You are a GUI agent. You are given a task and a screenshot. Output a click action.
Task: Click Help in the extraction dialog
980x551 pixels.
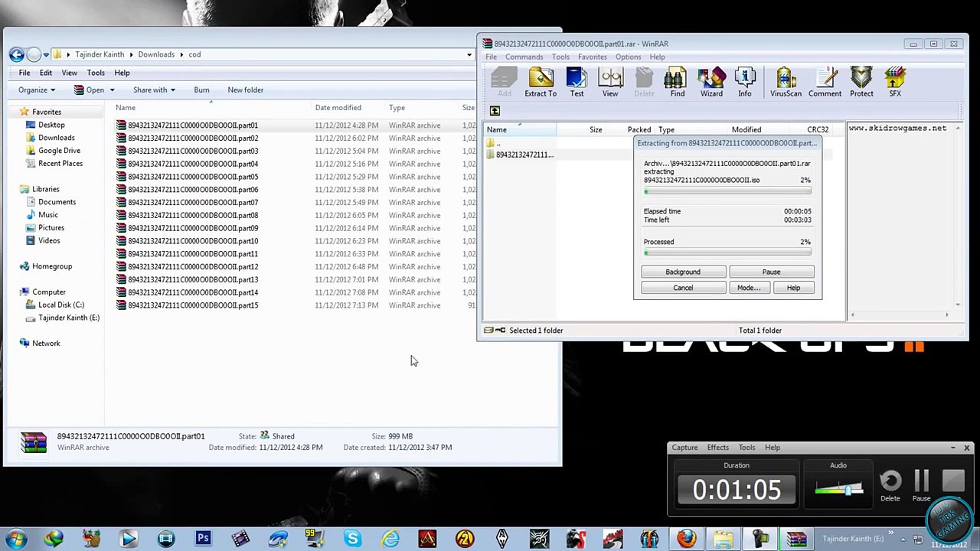click(x=793, y=288)
